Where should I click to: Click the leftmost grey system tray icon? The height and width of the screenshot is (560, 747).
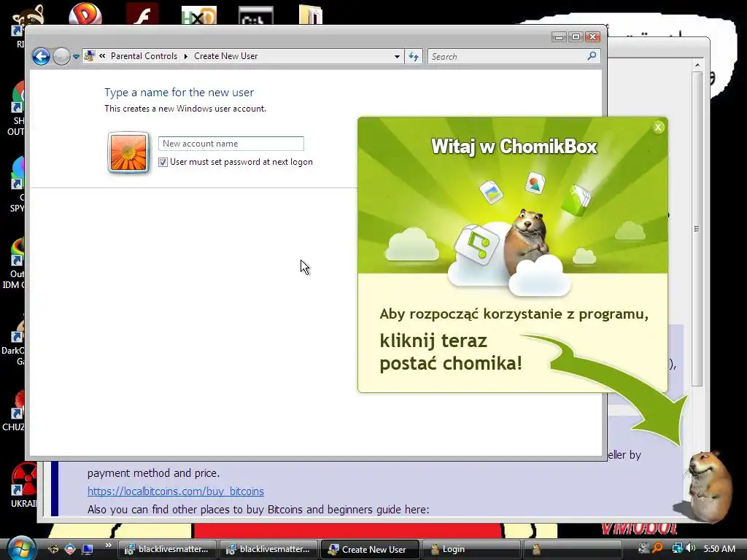[x=643, y=548]
